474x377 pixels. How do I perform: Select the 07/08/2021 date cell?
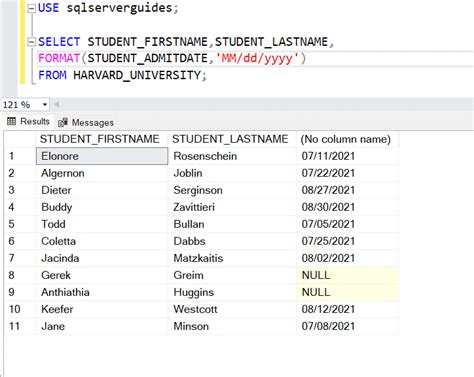pyautogui.click(x=347, y=326)
